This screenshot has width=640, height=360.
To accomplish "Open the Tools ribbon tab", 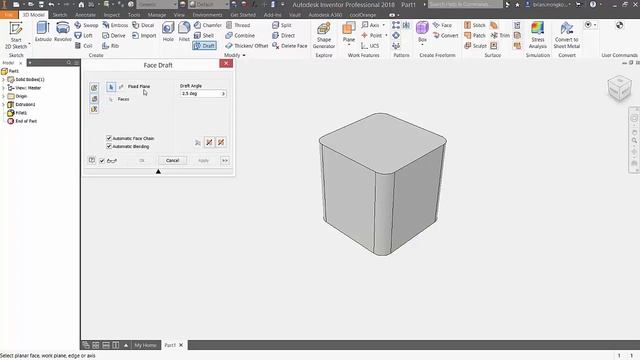I will click(134, 15).
